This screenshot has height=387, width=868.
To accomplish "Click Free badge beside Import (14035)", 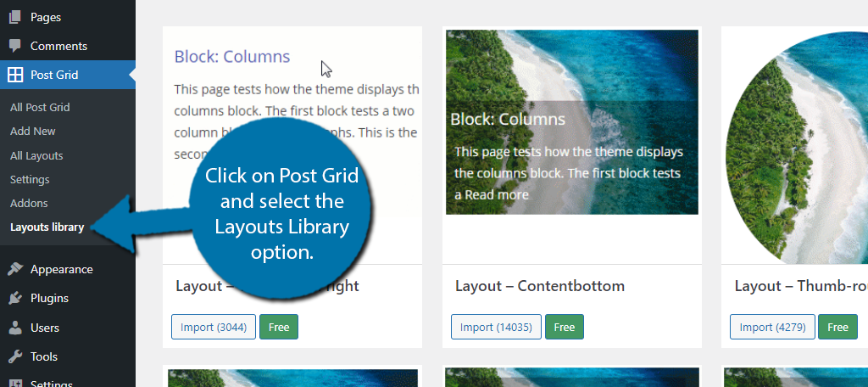I will point(564,327).
